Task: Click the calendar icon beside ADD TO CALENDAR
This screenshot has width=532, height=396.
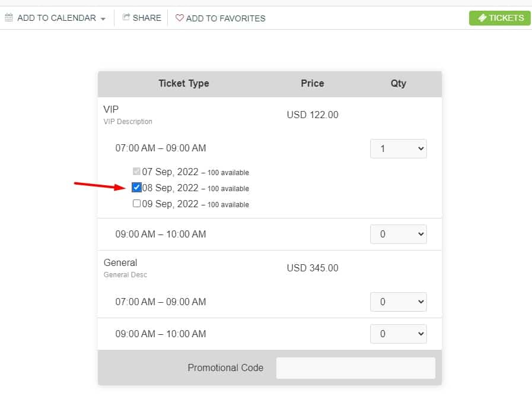Action: (x=9, y=18)
